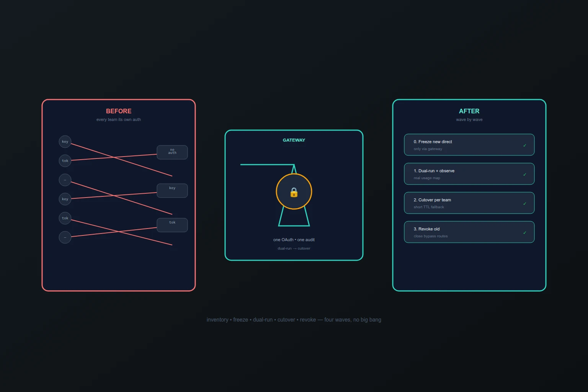Click the checkmark on Dual-run + observe
The image size is (588, 392).
click(x=525, y=175)
